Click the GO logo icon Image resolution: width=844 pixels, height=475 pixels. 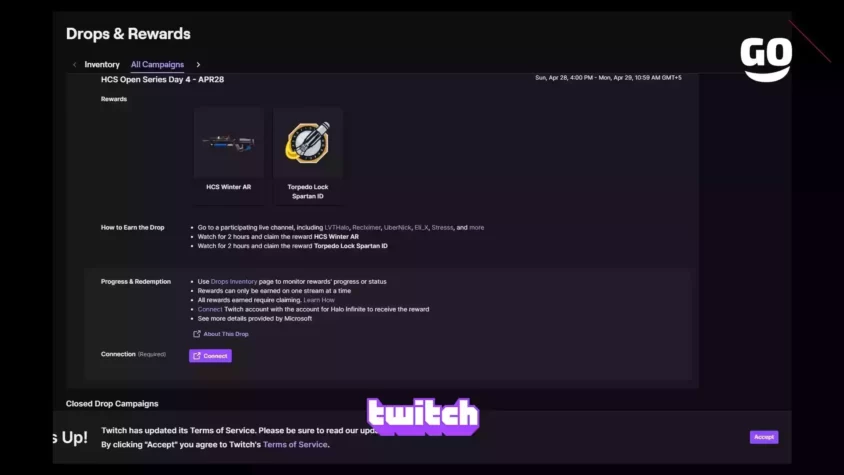coord(766,59)
